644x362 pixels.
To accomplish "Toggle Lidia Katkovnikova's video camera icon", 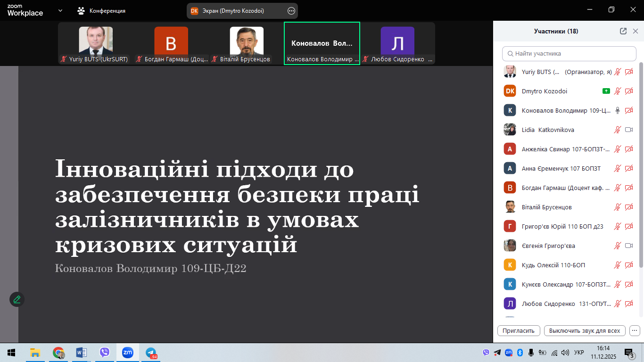I will click(x=628, y=130).
